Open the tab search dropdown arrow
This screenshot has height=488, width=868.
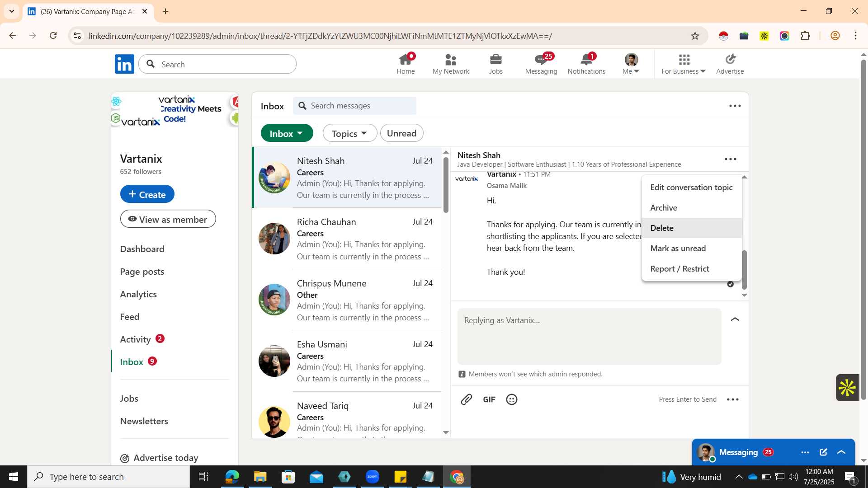coord(12,11)
